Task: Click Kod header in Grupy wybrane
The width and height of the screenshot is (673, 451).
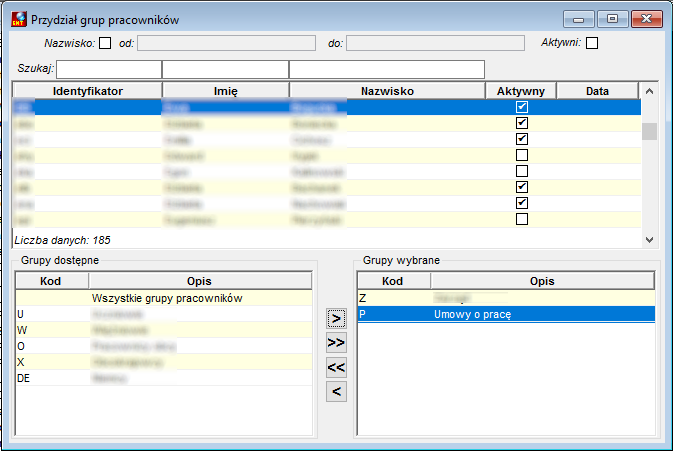Action: click(393, 281)
